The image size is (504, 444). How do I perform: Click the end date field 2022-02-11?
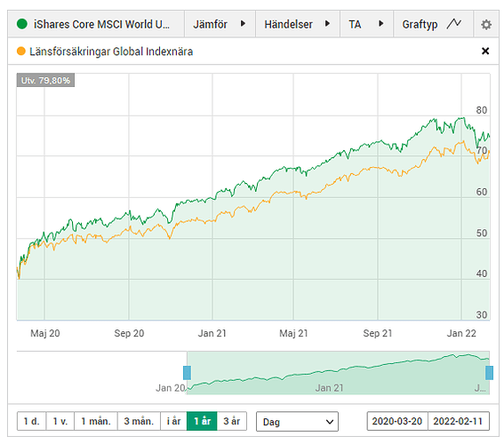pyautogui.click(x=459, y=421)
